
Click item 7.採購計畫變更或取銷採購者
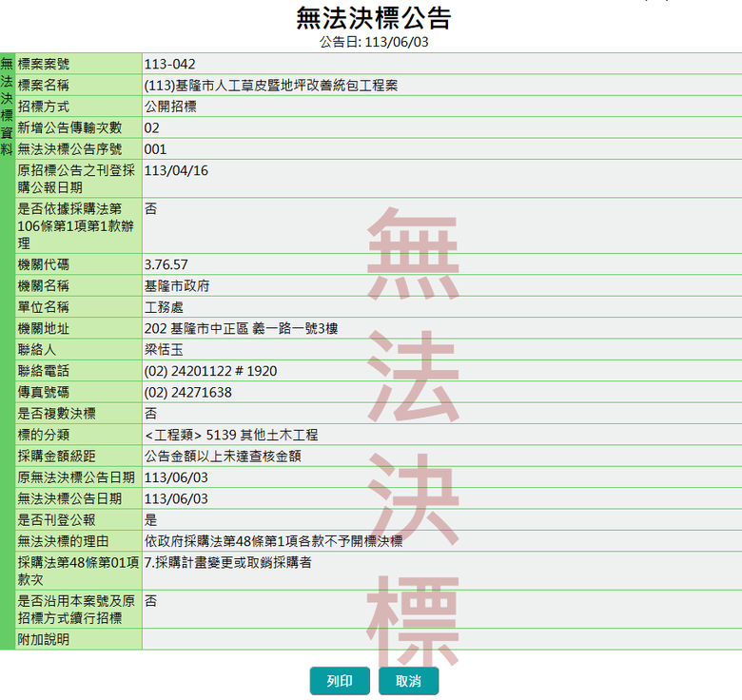(228, 562)
